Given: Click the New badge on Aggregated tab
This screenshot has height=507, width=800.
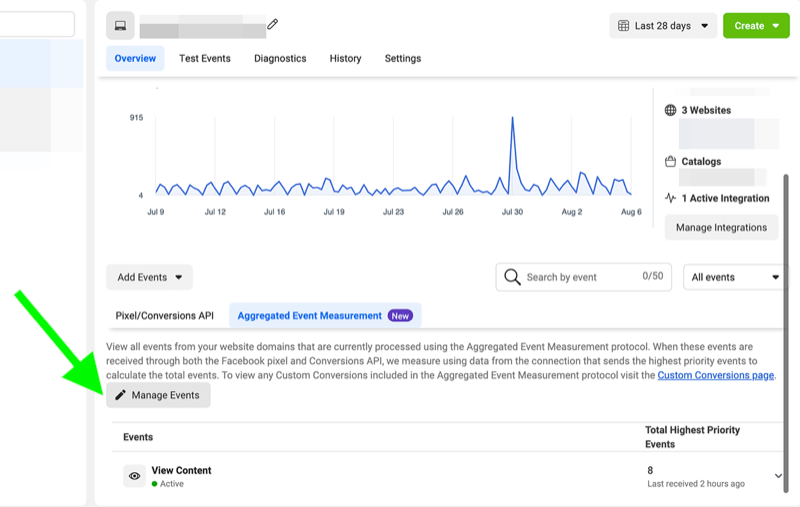Looking at the screenshot, I should (x=400, y=316).
